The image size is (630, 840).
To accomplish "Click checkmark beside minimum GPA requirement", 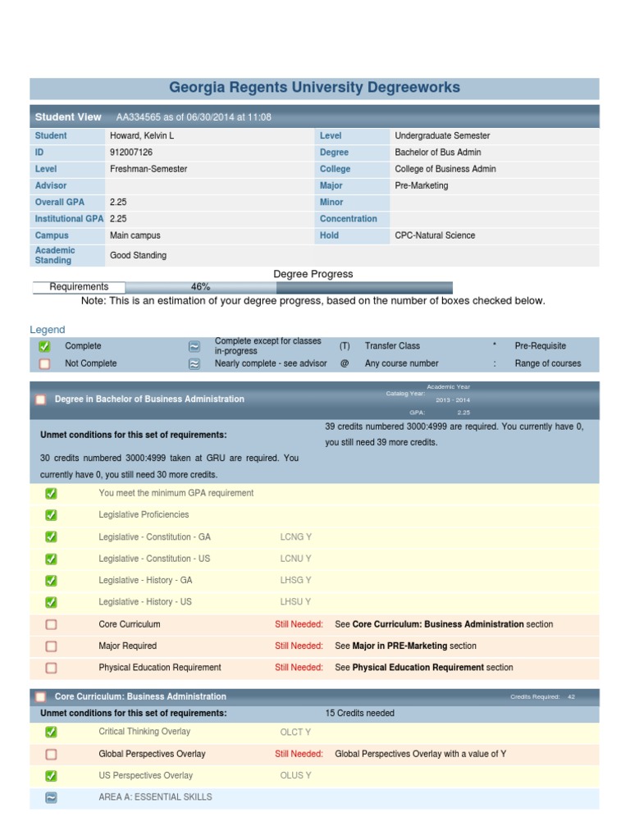I will [x=51, y=493].
